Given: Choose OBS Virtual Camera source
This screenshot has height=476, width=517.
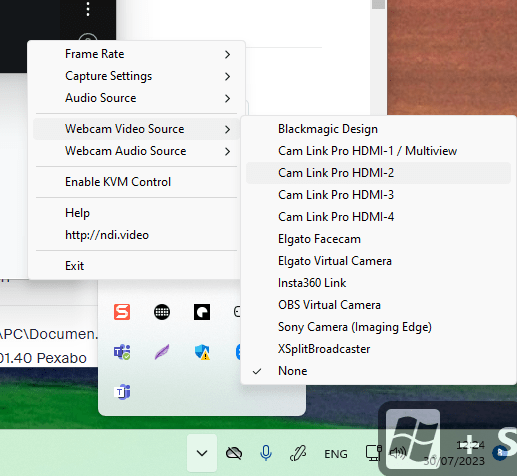Looking at the screenshot, I should pos(378,305).
